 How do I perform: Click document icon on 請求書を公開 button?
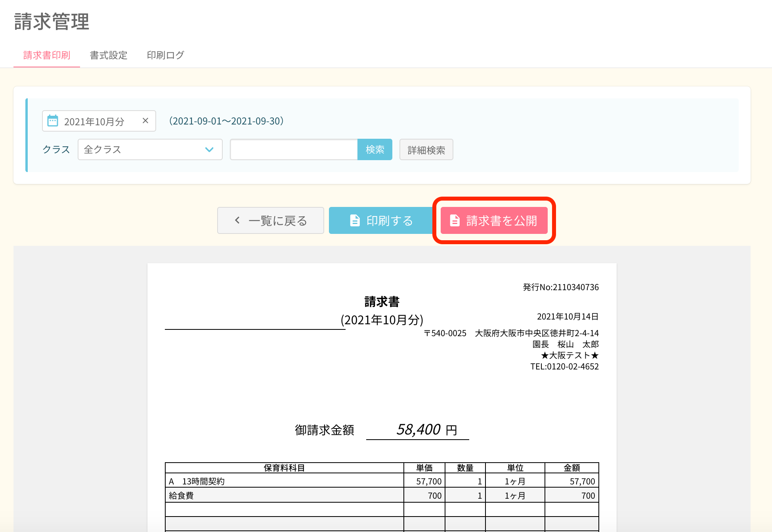pos(455,220)
